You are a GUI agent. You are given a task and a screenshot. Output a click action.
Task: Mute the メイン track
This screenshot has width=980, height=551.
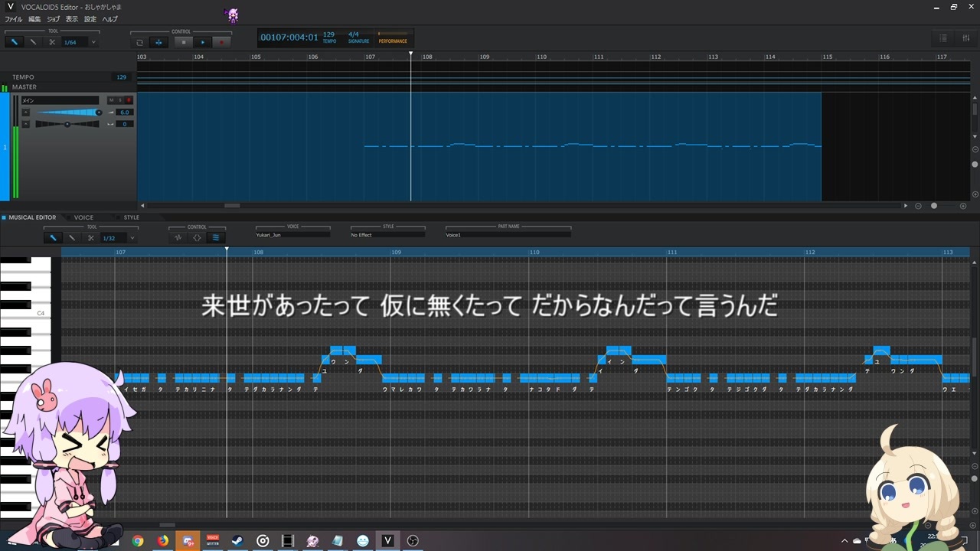(x=111, y=100)
